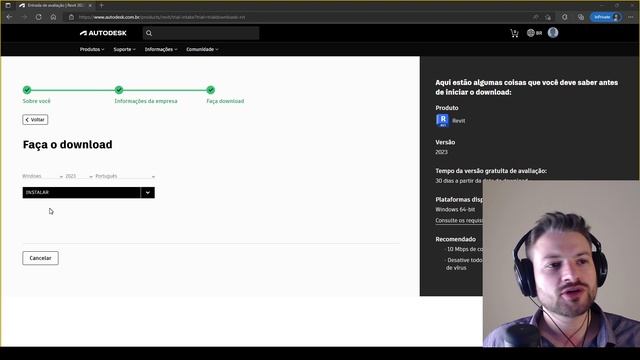Open the browser collections icon
The image size is (640, 360).
click(581, 17)
